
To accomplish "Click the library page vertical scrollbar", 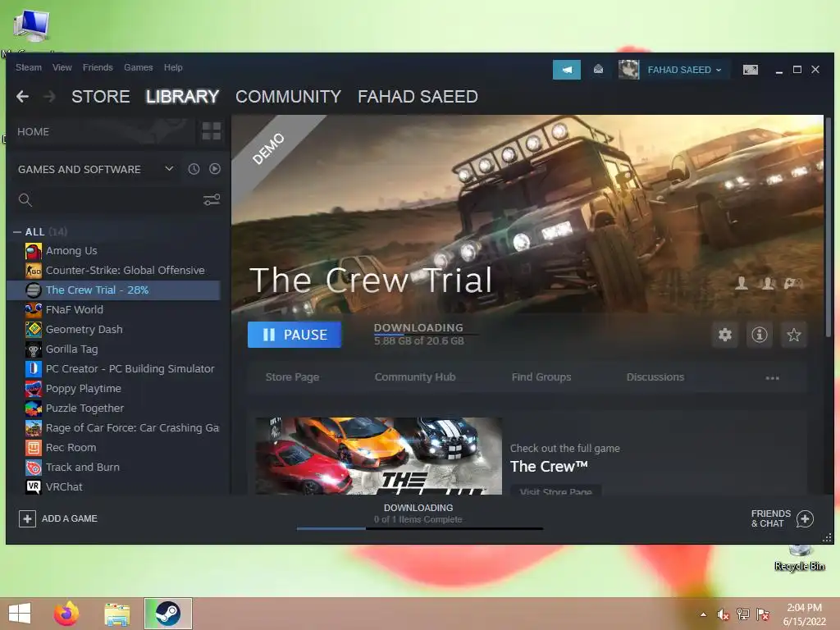I will [x=829, y=228].
